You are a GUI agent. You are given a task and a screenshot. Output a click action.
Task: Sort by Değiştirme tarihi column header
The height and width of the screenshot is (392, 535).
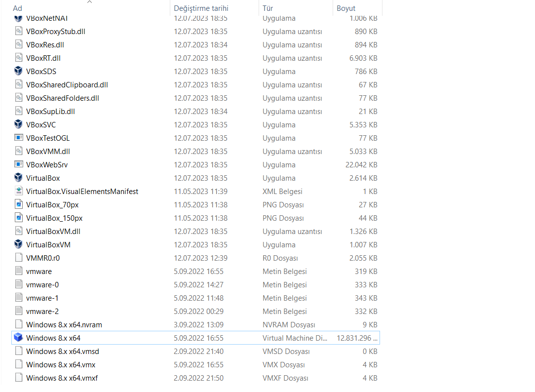201,8
